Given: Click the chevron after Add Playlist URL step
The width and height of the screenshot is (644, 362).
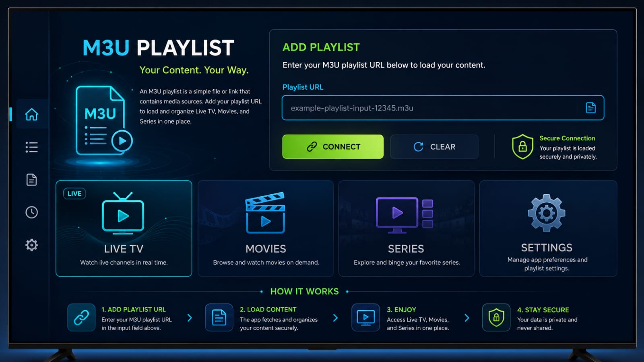Looking at the screenshot, I should pyautogui.click(x=190, y=318).
